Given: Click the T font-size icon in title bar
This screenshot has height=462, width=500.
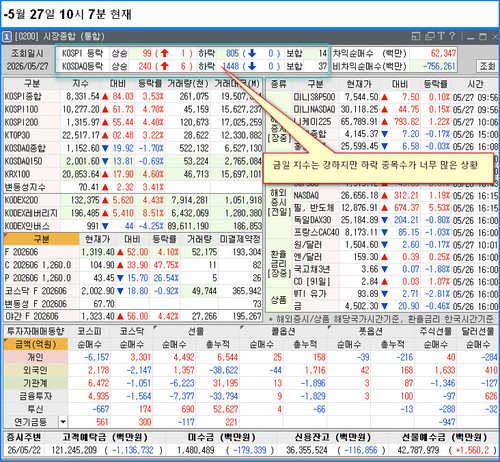Looking at the screenshot, I should pos(441,36).
